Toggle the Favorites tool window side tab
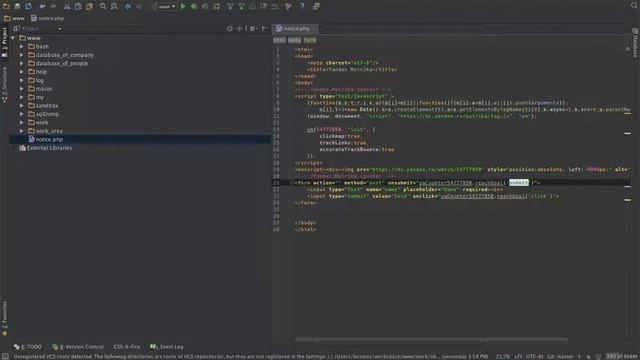The height and width of the screenshot is (360, 640). [x=4, y=318]
